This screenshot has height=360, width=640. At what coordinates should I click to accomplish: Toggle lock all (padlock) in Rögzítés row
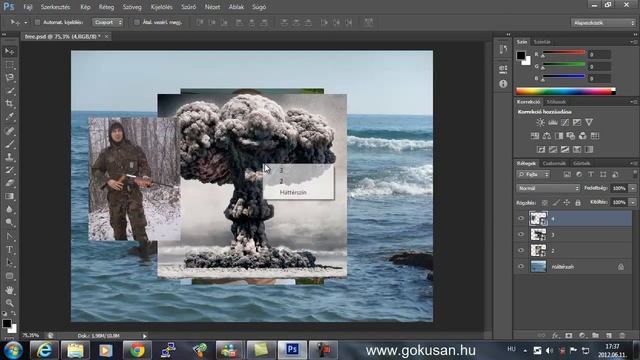578,202
